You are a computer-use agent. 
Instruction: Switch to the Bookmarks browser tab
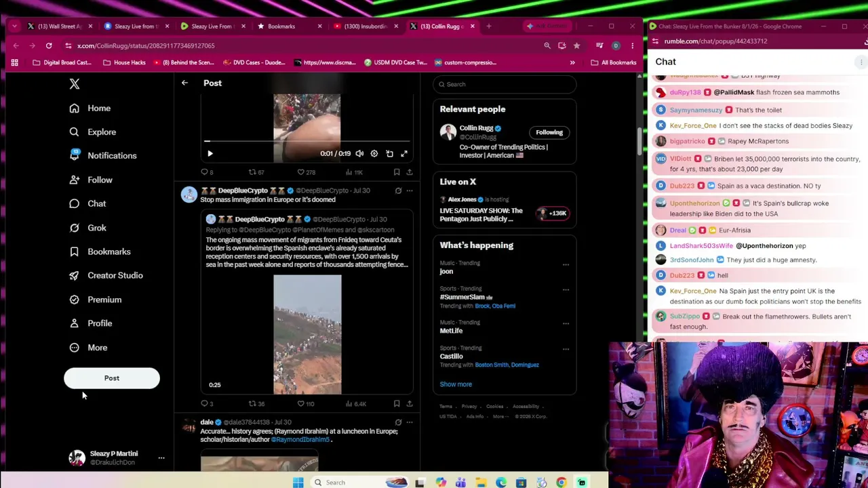[281, 26]
